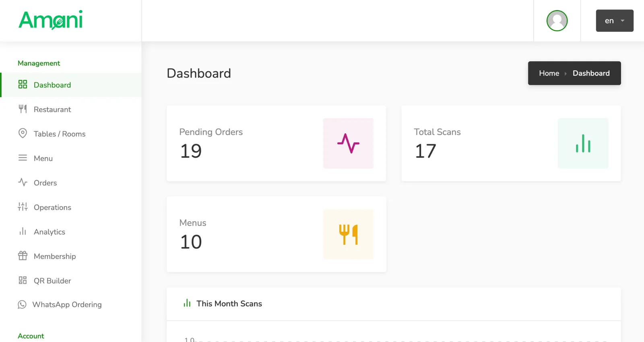Click the Analytics bar chart sidebar icon

(x=23, y=231)
